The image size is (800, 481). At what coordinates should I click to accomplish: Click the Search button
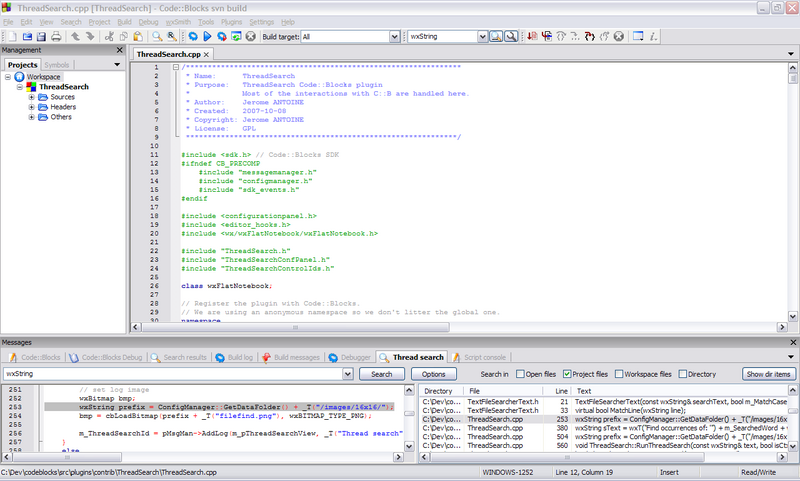coord(382,374)
